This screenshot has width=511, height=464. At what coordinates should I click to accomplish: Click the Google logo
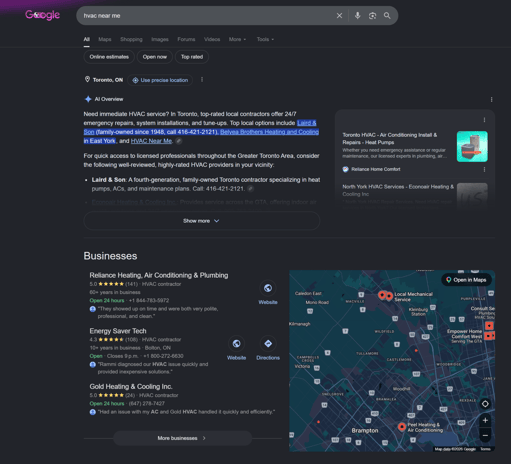pyautogui.click(x=43, y=15)
